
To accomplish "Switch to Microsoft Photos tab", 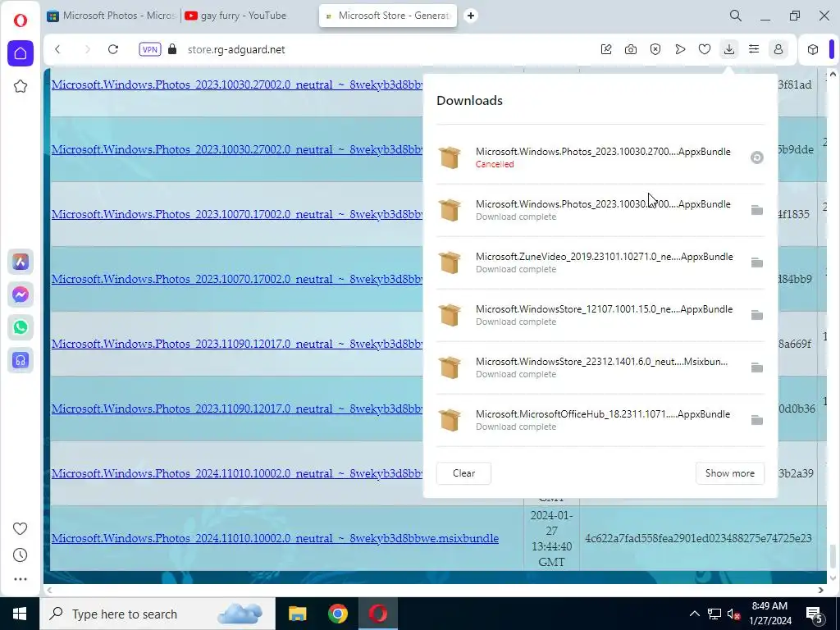I will 112,16.
